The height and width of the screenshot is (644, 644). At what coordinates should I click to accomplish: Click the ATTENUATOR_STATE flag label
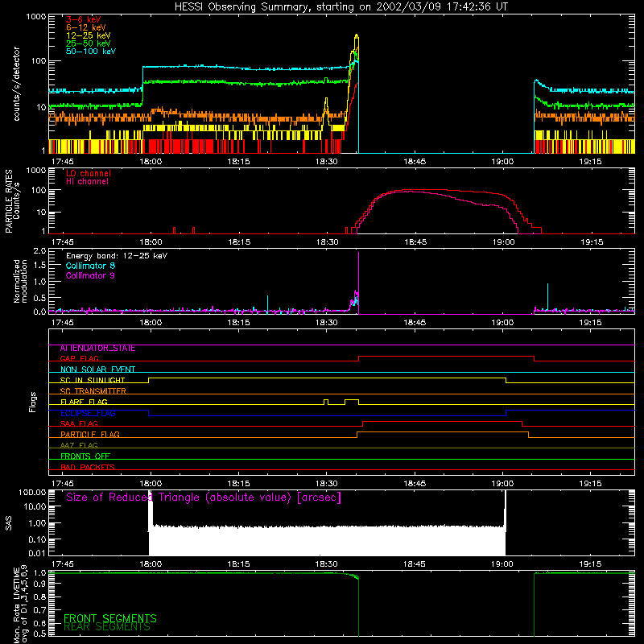[x=97, y=349]
